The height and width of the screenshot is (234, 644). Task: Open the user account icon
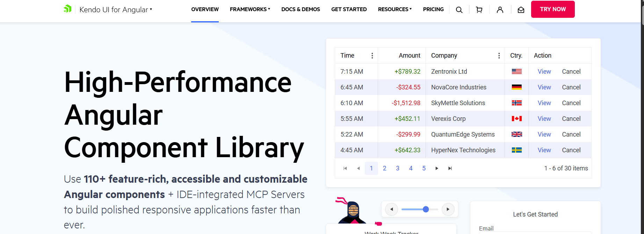500,10
